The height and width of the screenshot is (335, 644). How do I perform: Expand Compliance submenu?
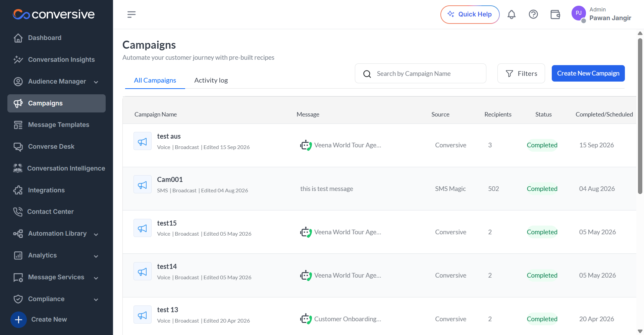pyautogui.click(x=96, y=299)
